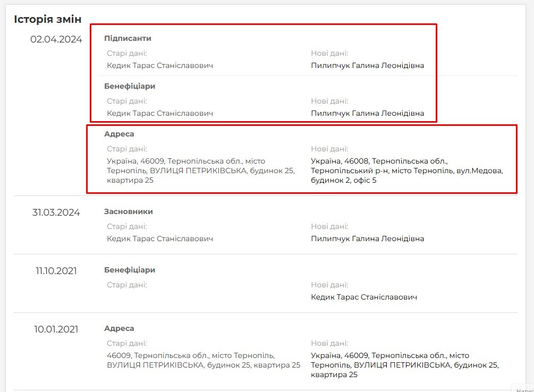Click old signatory Кедик Тарас Станіславович
The image size is (534, 392).
[160, 65]
